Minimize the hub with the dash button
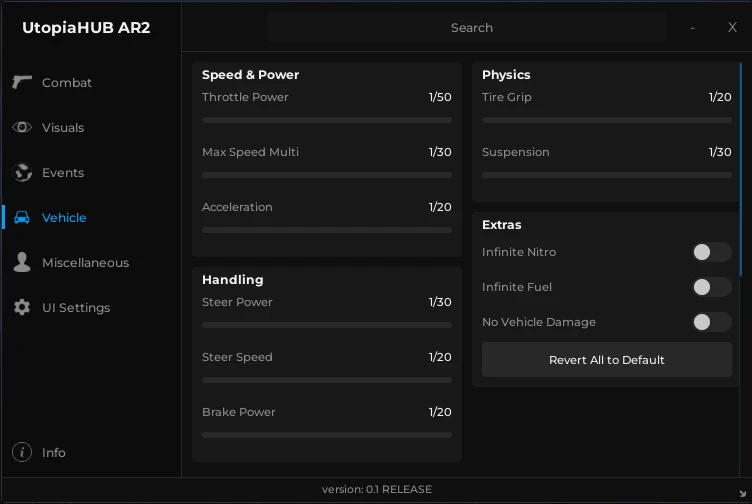752x504 pixels. 693,28
